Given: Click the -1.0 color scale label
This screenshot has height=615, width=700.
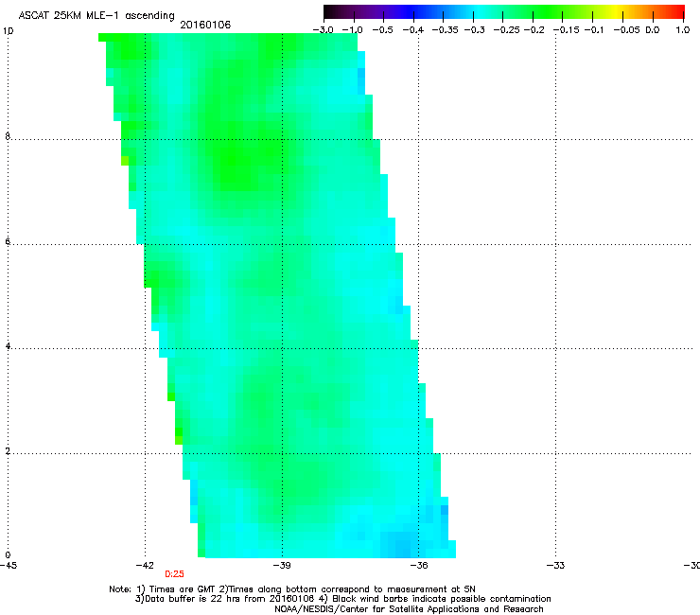Looking at the screenshot, I should (x=352, y=30).
